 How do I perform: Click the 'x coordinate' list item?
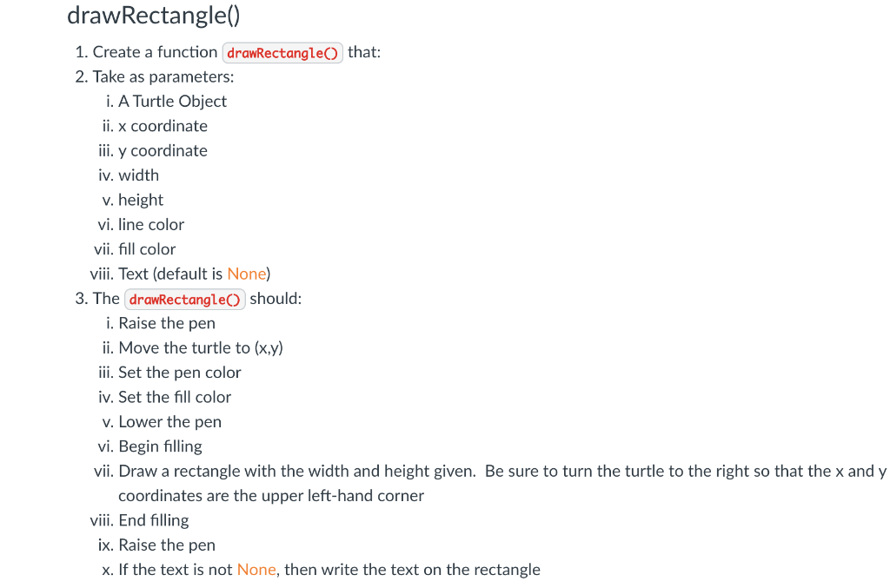(163, 126)
